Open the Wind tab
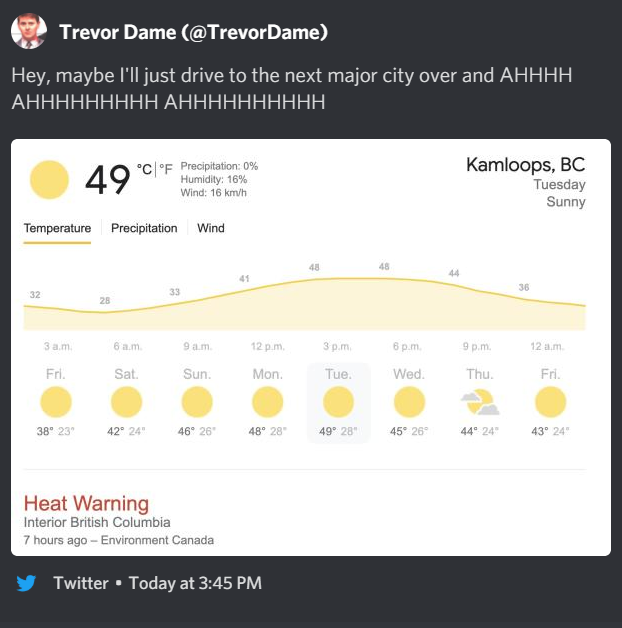622x628 pixels. click(211, 228)
